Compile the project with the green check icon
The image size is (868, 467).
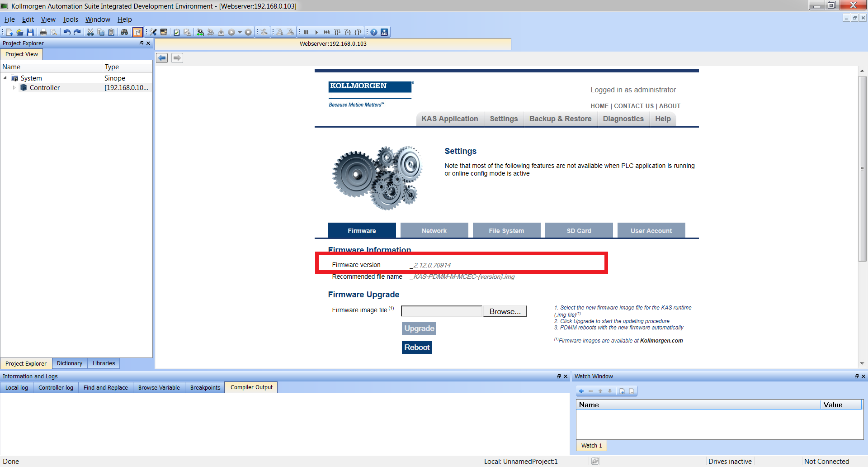click(177, 32)
